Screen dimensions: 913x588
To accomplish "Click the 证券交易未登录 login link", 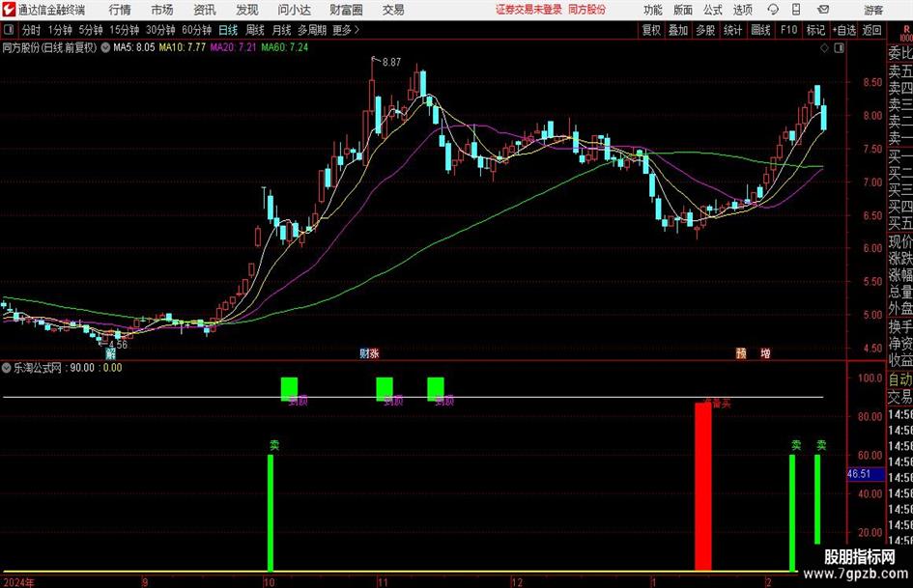I will tap(528, 10).
